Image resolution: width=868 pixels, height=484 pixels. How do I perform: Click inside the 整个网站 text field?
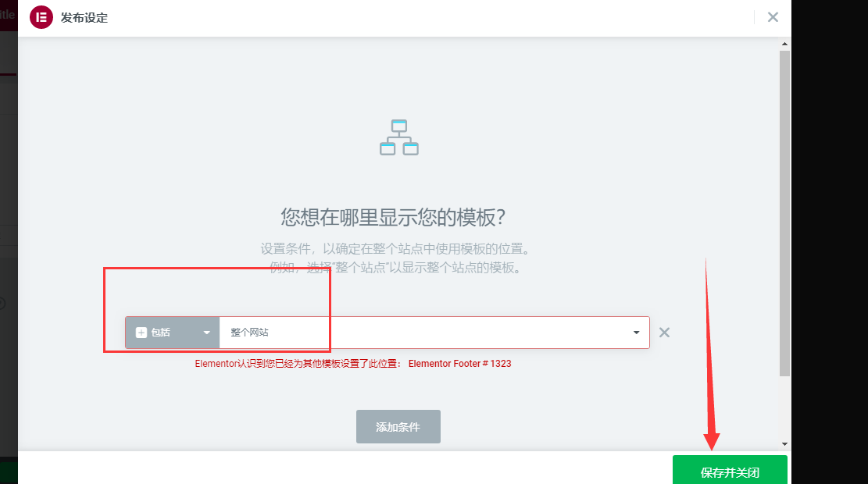[273, 332]
